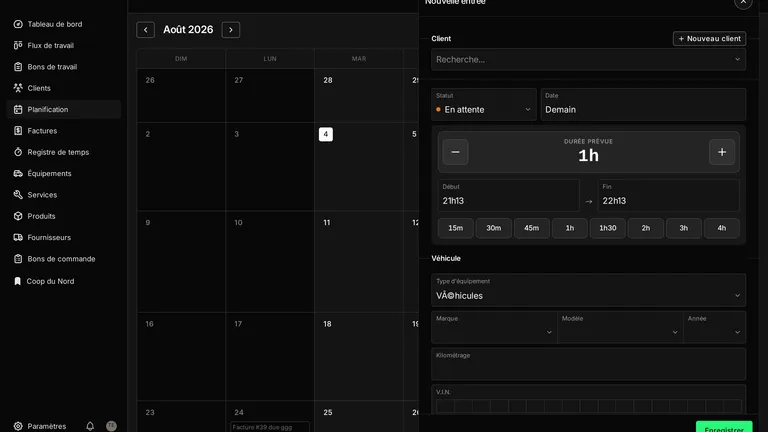Open the Clients menu item

click(64, 88)
